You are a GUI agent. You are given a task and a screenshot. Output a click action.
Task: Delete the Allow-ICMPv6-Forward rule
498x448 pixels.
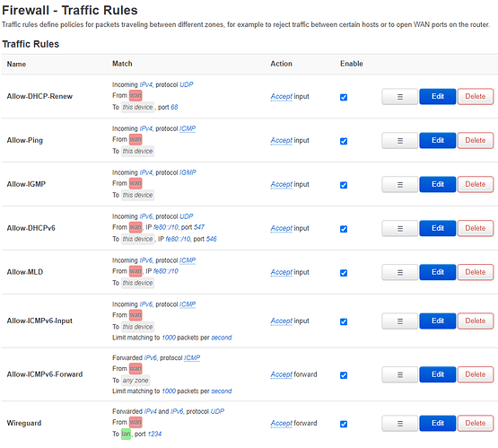pos(476,374)
